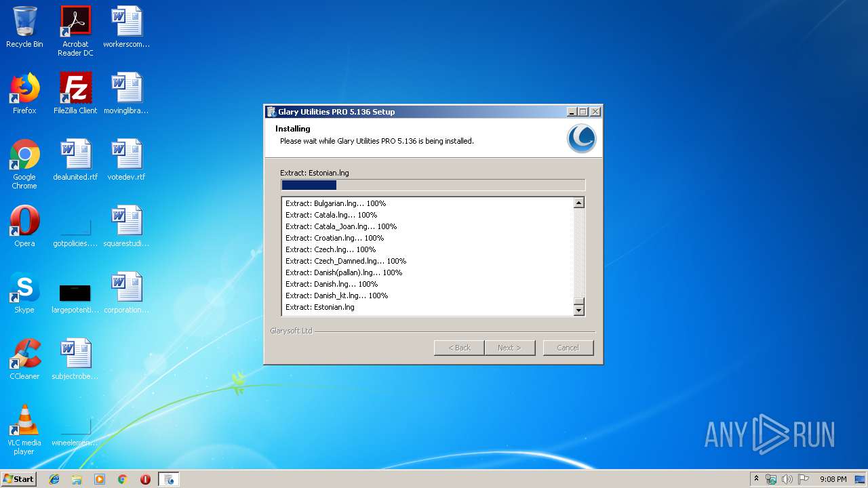
Task: Select the 'Extract: Czech_Damned.lng... 100%' line
Action: (346, 261)
